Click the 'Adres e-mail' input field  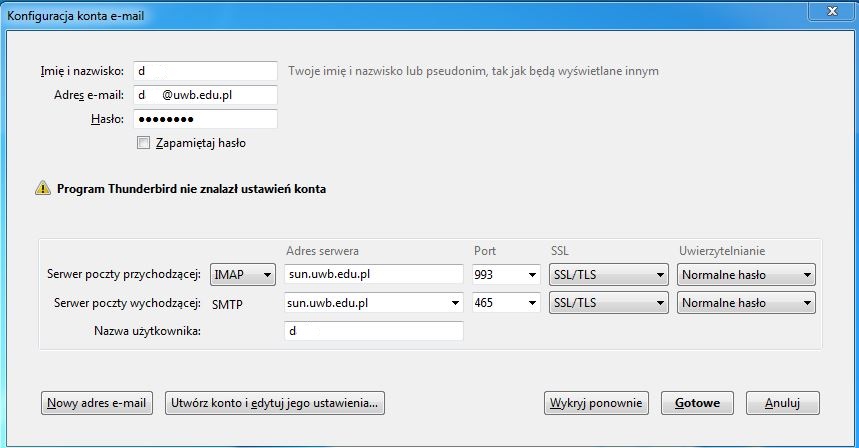tap(205, 95)
